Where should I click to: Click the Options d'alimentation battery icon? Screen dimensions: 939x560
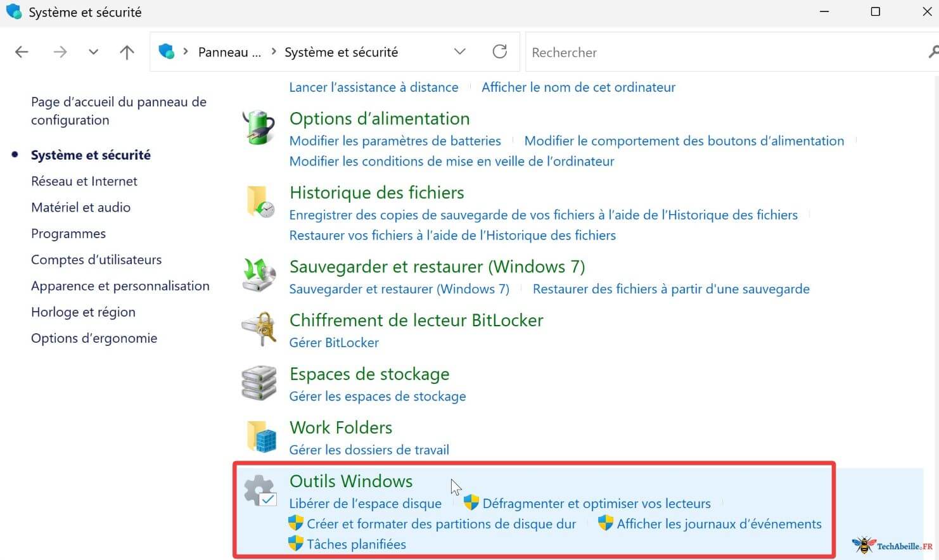tap(259, 127)
